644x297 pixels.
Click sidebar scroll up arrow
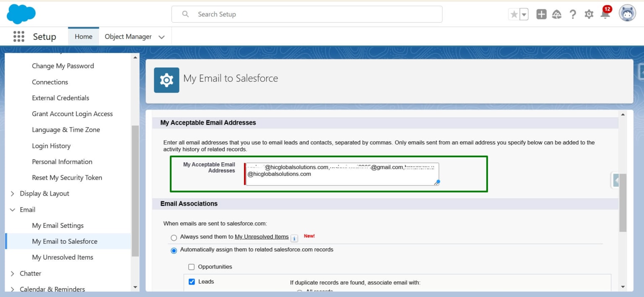click(135, 57)
